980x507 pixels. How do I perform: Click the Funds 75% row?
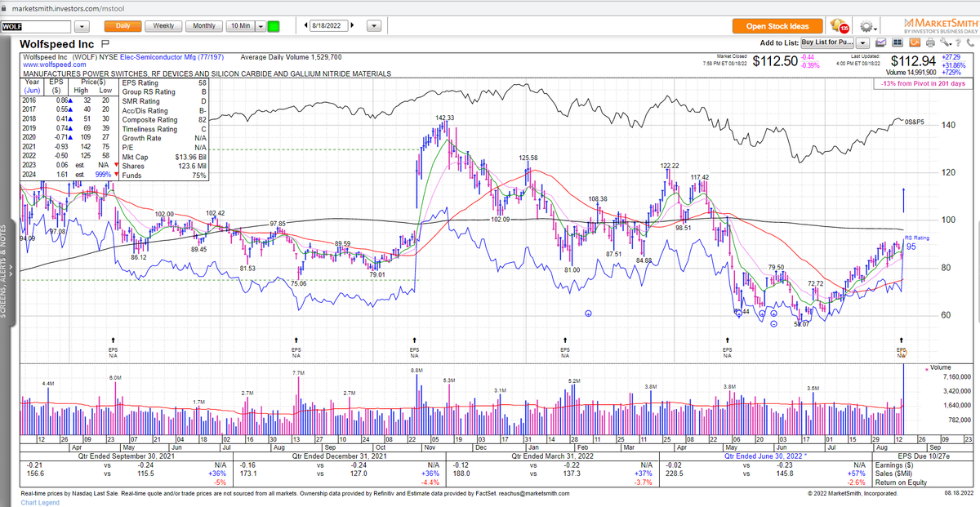pos(165,174)
